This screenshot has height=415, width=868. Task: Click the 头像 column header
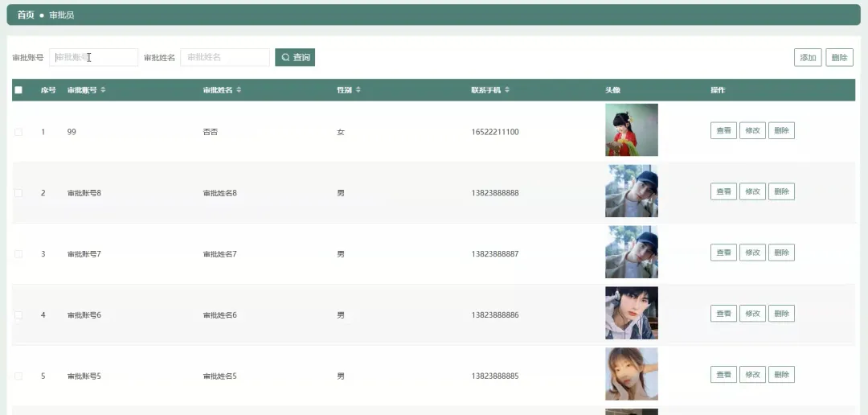tap(612, 90)
